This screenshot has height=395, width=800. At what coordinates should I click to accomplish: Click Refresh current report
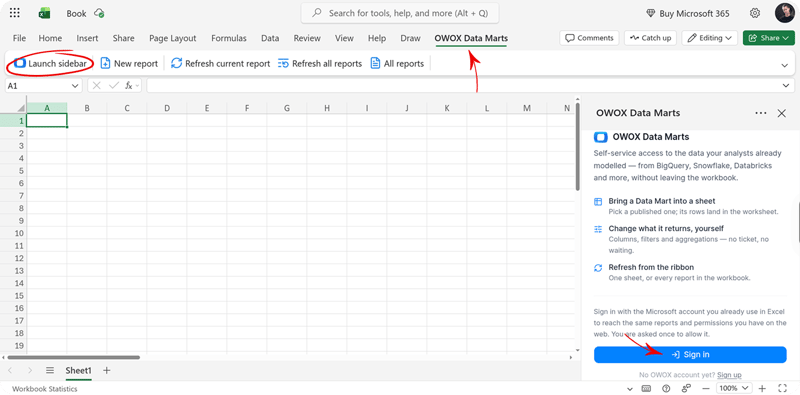coord(220,64)
